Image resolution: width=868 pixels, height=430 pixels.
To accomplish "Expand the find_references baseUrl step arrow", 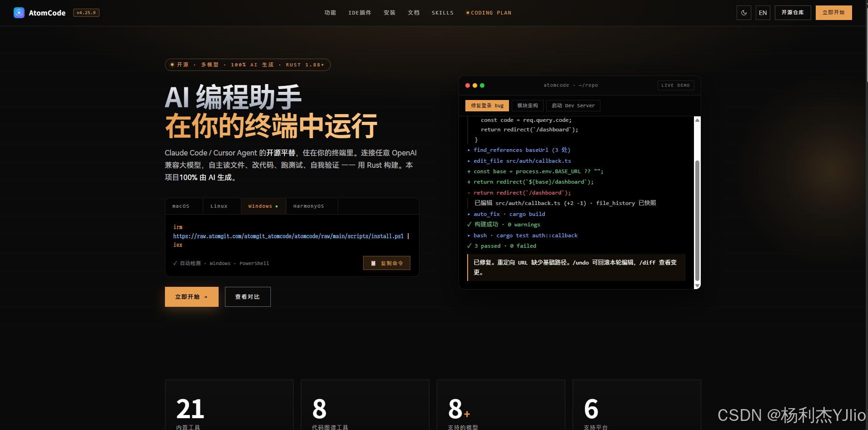I will [x=469, y=150].
